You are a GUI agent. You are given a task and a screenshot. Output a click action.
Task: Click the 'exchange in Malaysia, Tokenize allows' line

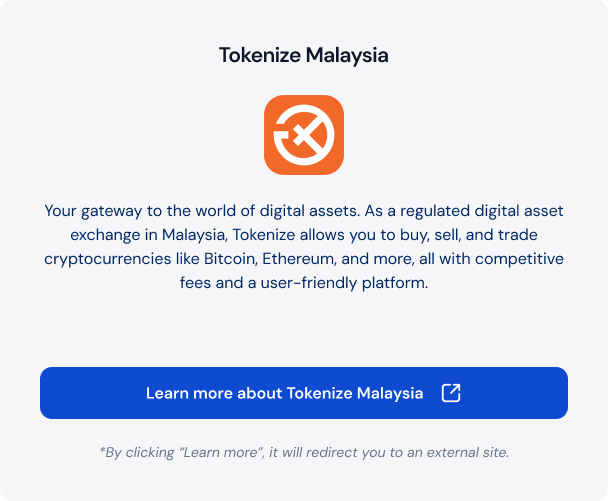click(304, 235)
